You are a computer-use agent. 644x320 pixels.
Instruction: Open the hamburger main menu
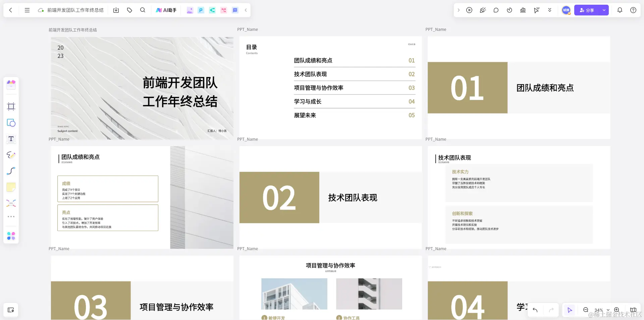click(27, 10)
